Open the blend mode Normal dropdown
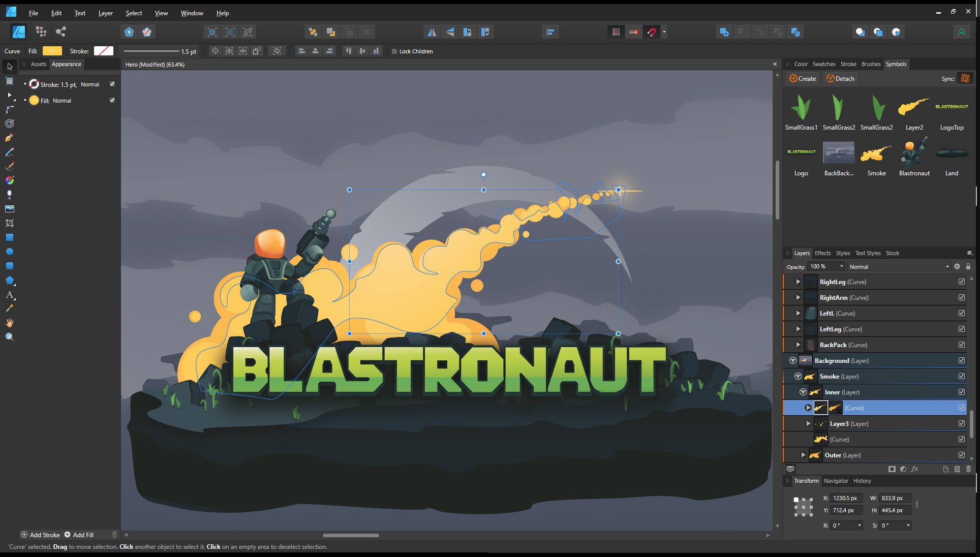The image size is (980, 557). tap(899, 266)
